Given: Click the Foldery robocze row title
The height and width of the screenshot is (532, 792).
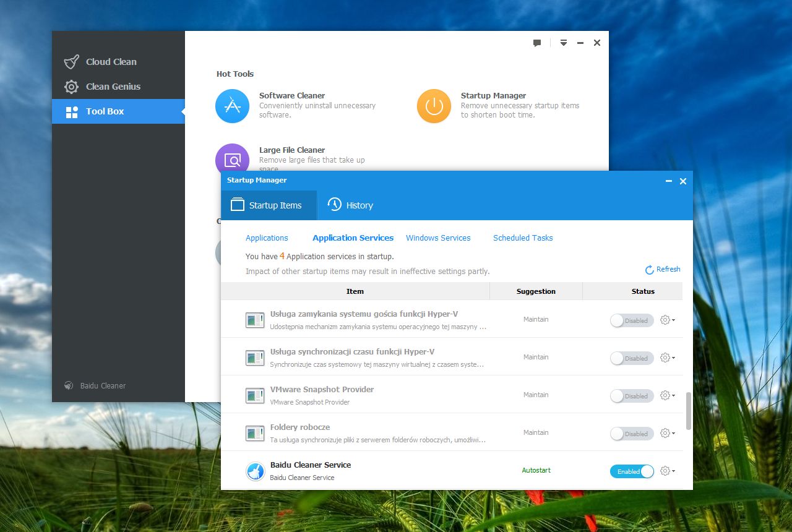Looking at the screenshot, I should tap(300, 427).
